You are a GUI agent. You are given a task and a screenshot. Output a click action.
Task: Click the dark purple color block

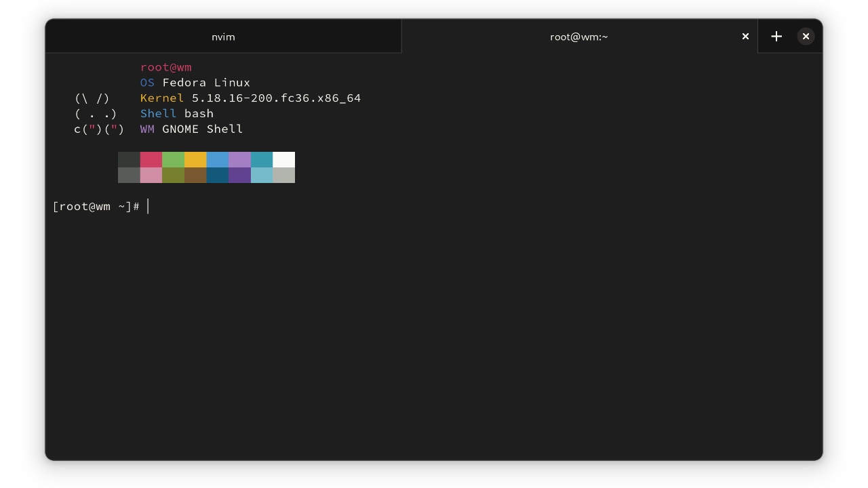pyautogui.click(x=239, y=175)
